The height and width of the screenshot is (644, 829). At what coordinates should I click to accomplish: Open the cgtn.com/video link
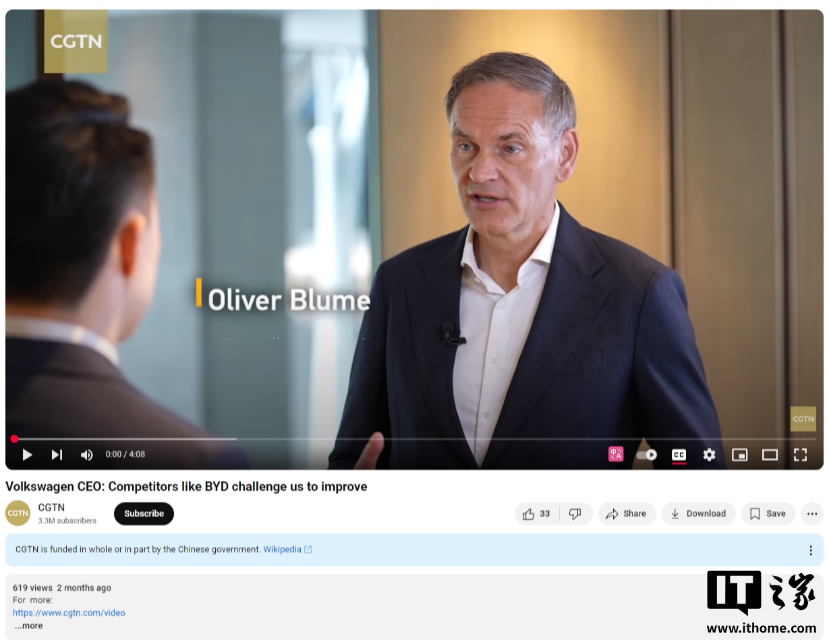coord(69,613)
